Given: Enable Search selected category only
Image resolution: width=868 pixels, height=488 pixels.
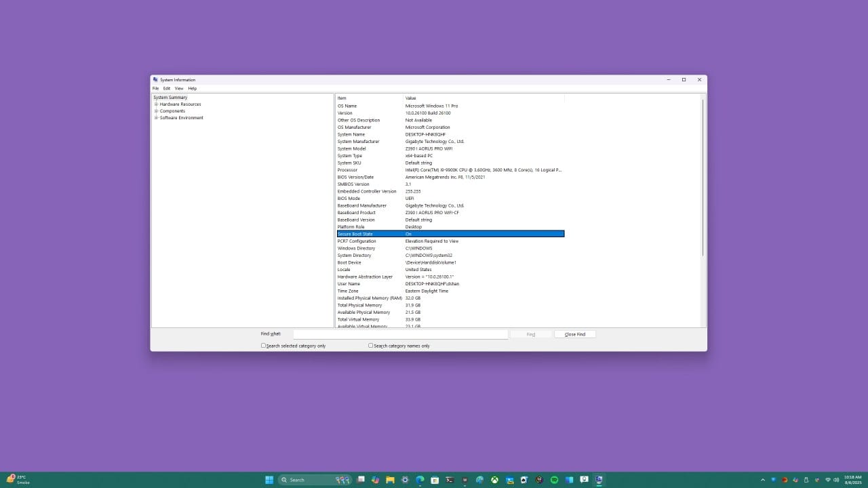Looking at the screenshot, I should [x=263, y=346].
